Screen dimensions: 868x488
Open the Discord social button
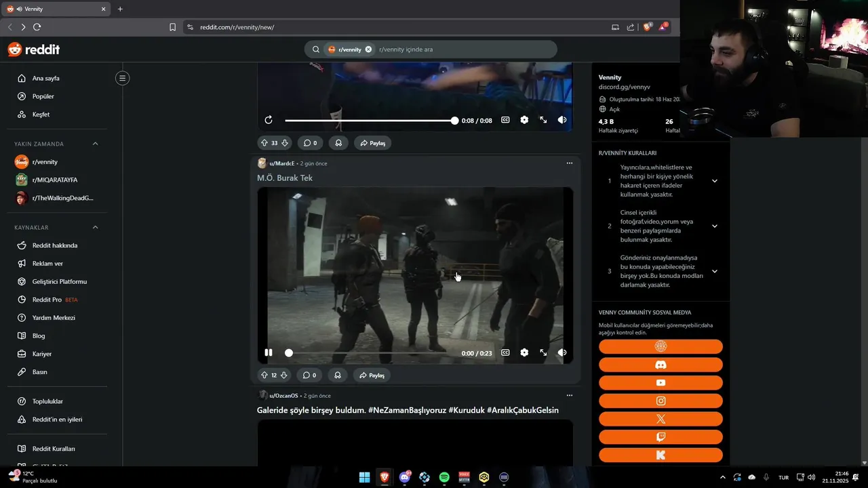coord(660,365)
